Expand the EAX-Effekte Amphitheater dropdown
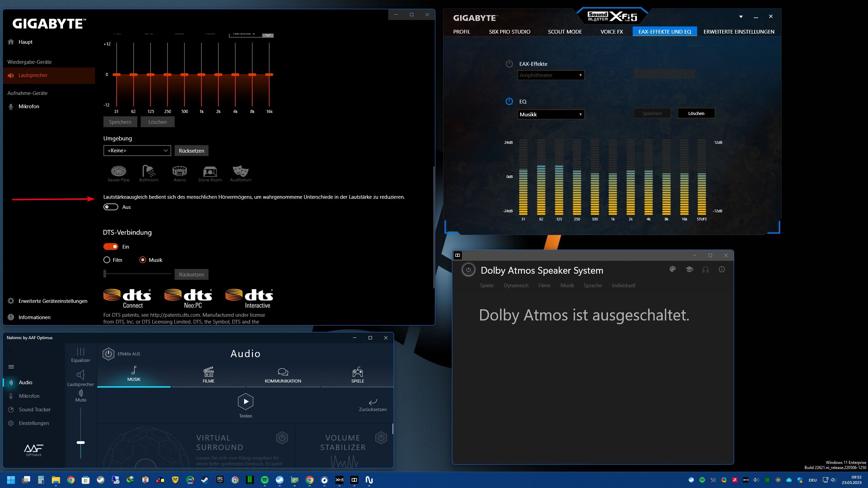 [551, 75]
